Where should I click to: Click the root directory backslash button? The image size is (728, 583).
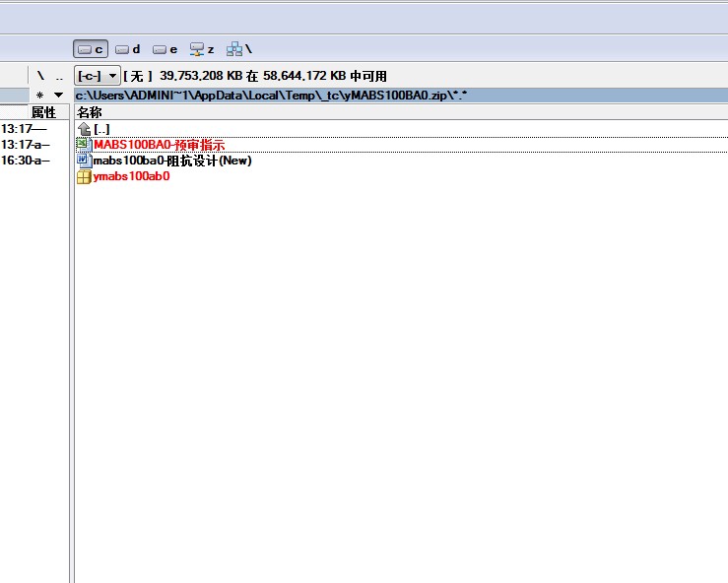(40, 76)
